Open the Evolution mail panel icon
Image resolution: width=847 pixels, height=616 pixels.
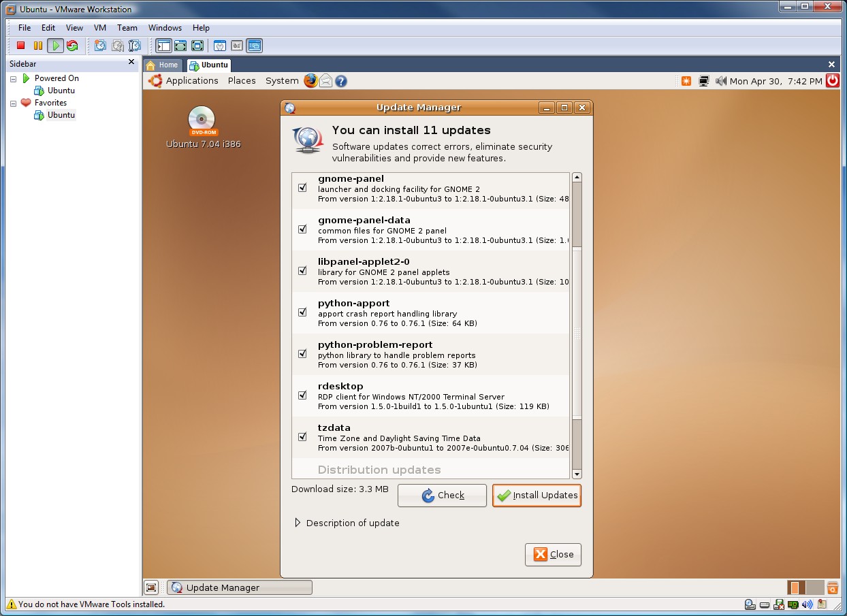coord(326,80)
